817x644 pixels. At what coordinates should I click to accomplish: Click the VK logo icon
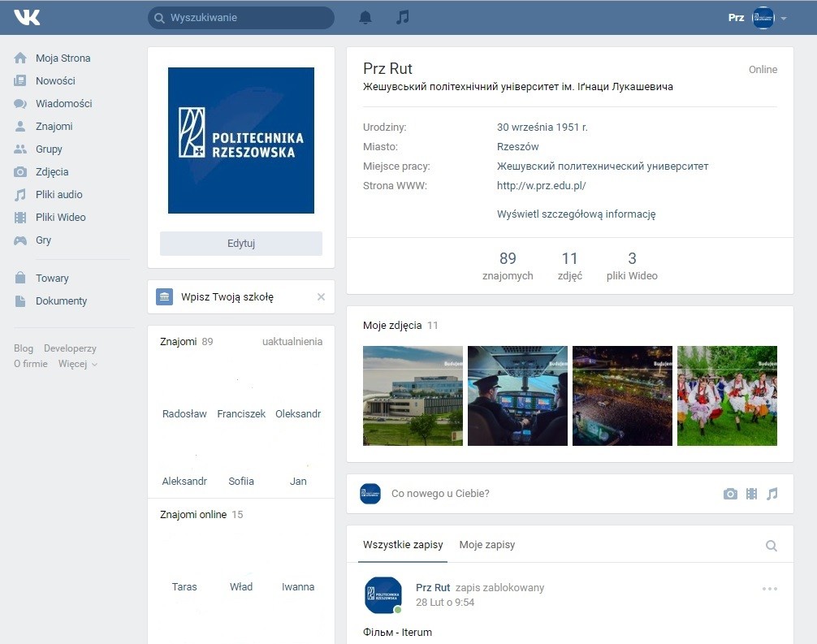[27, 17]
